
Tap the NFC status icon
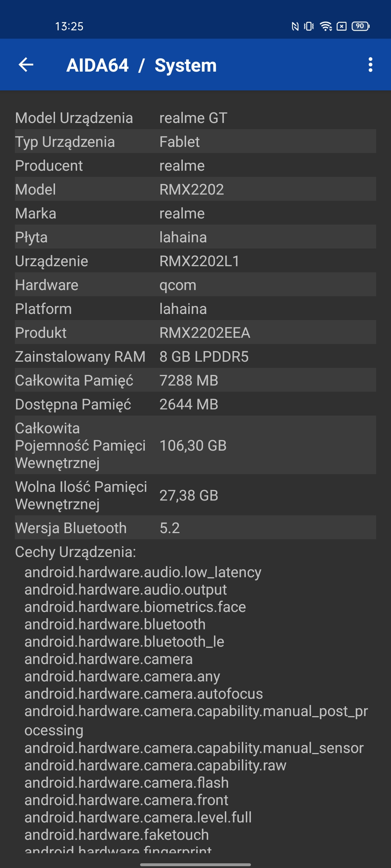click(295, 26)
